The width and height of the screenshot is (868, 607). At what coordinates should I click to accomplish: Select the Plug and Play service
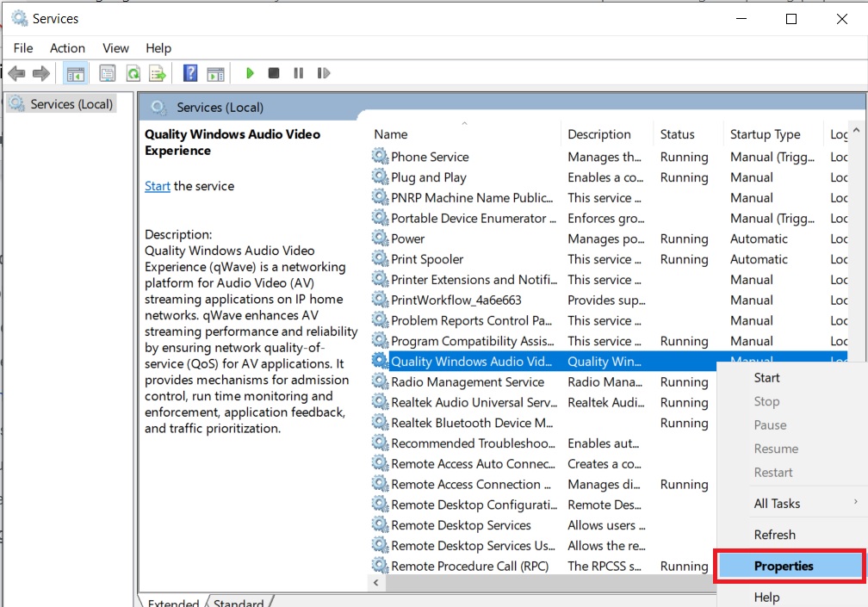coord(608,177)
